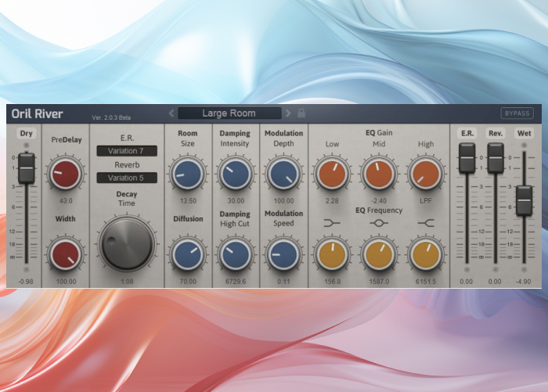
Task: Click the Wet level fader handle
Action: (525, 200)
